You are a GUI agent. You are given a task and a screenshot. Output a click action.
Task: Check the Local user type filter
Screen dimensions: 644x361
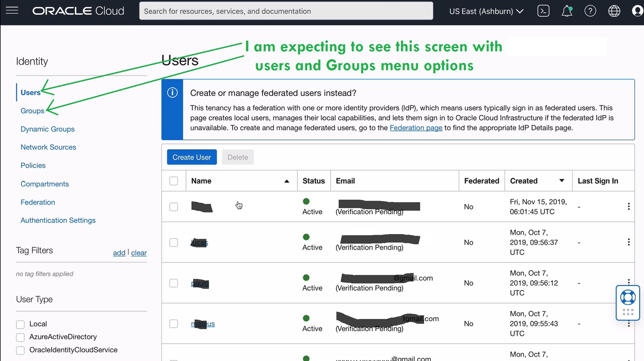click(x=20, y=324)
